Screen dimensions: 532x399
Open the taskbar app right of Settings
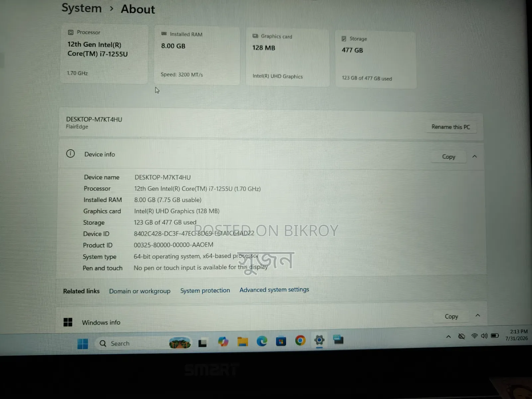(x=338, y=339)
